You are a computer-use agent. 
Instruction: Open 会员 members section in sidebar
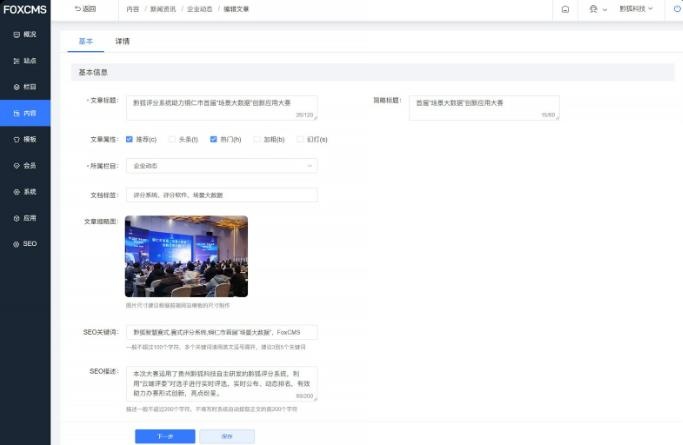tap(25, 165)
